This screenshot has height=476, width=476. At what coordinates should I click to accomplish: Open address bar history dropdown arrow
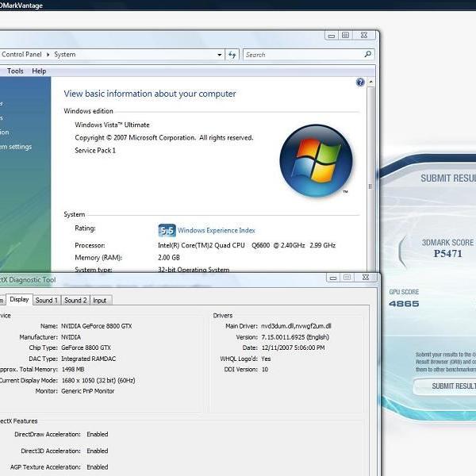click(x=220, y=55)
